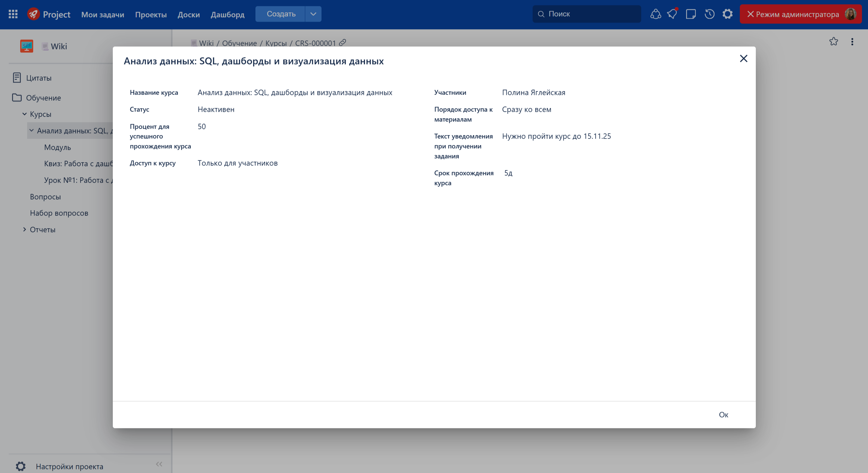Open the settings gear in top bar

click(727, 14)
